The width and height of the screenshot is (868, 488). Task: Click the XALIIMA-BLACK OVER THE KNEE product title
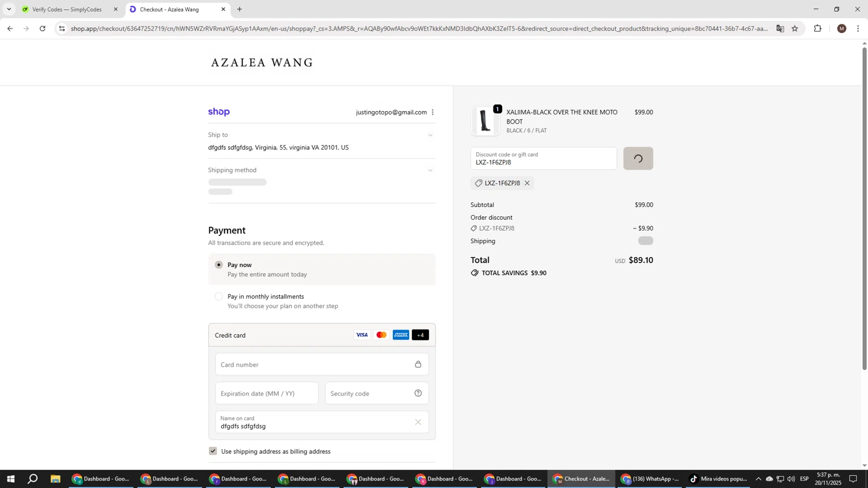(x=562, y=117)
